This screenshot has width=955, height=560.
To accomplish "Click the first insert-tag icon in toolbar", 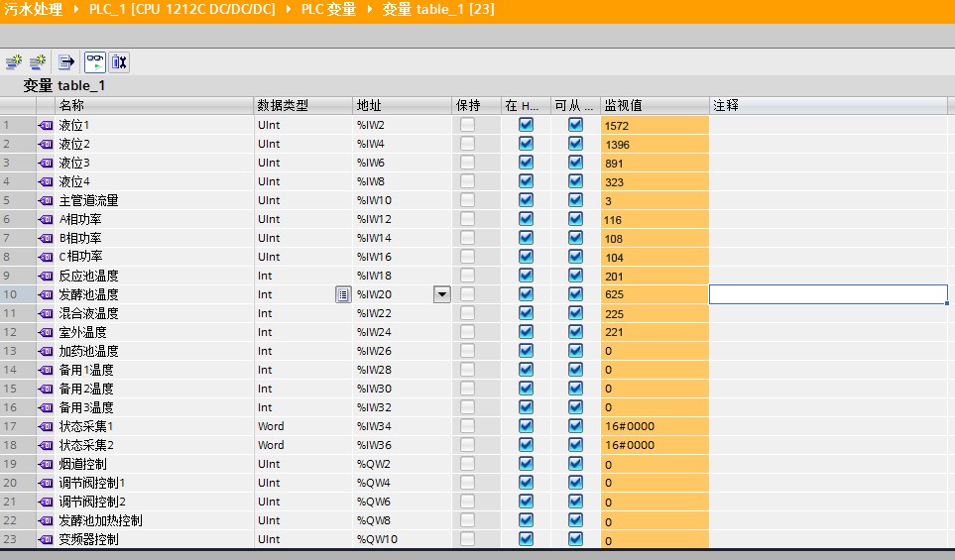I will tap(13, 61).
